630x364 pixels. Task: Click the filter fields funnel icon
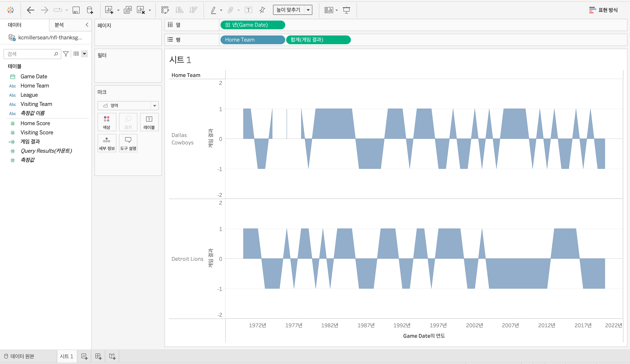66,54
